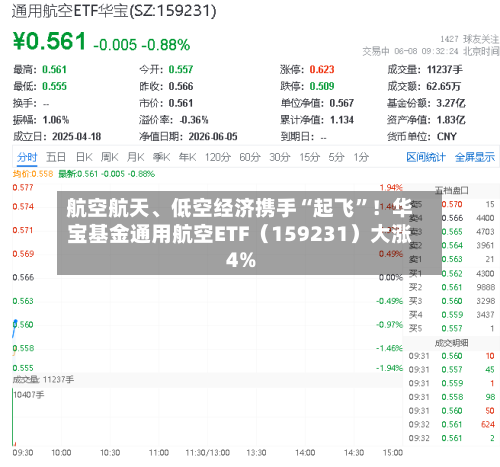Open the 区间统计 link

(426, 157)
